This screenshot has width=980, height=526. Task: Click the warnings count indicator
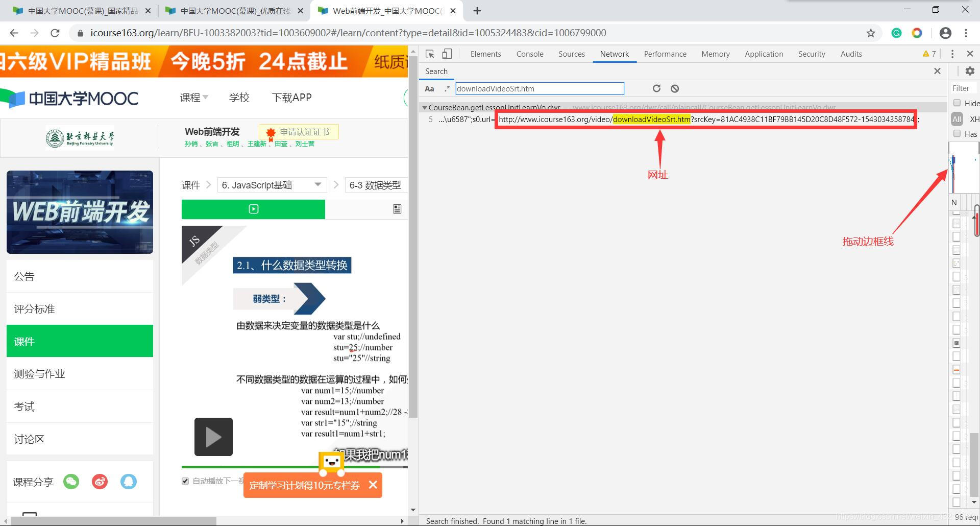tap(929, 54)
